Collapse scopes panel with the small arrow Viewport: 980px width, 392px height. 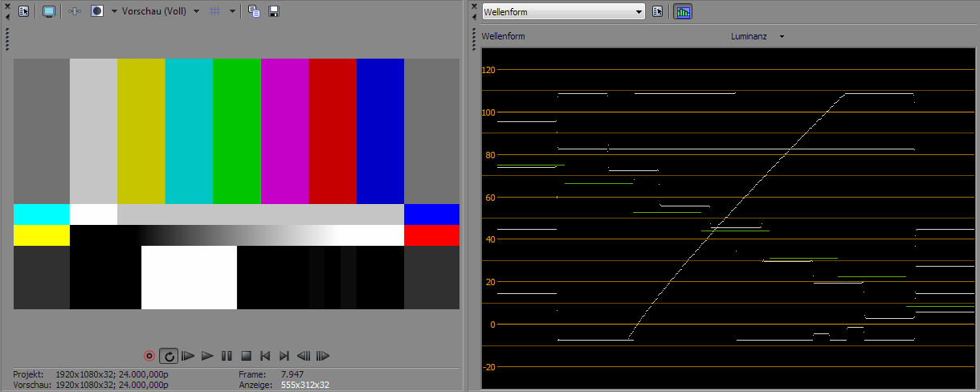click(x=473, y=17)
